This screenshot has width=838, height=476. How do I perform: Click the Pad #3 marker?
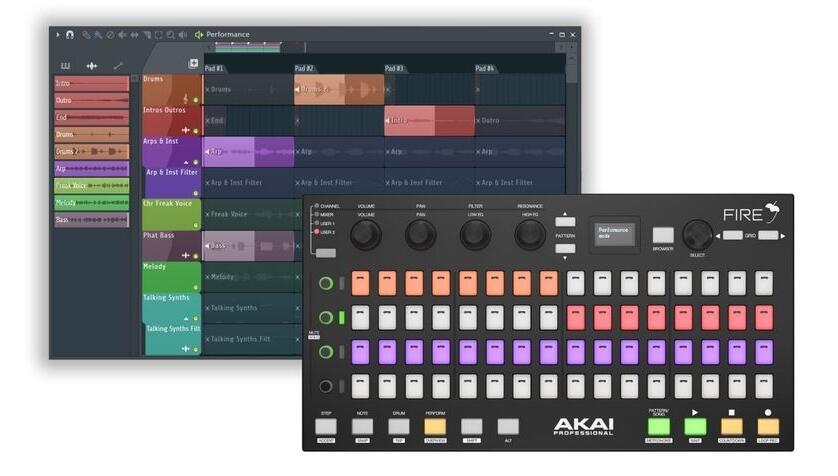click(394, 68)
